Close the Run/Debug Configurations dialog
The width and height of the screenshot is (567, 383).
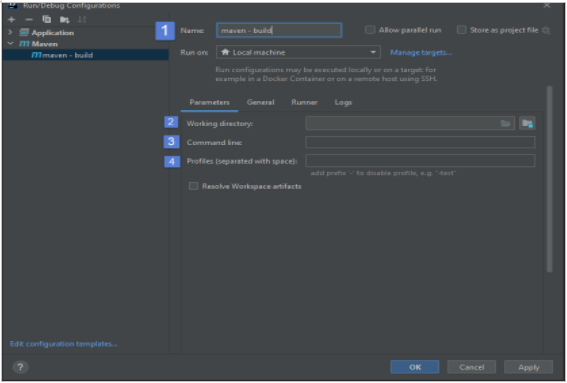(x=547, y=5)
